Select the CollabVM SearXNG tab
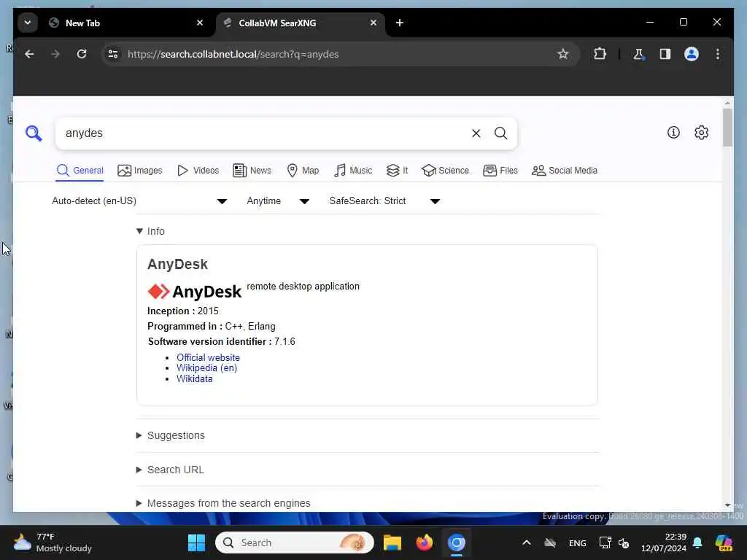 click(x=300, y=23)
